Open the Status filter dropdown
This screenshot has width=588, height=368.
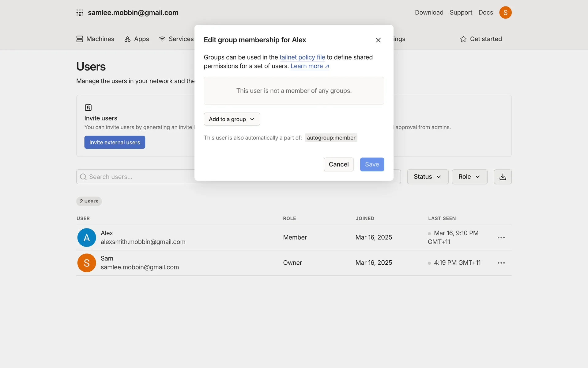pyautogui.click(x=428, y=177)
